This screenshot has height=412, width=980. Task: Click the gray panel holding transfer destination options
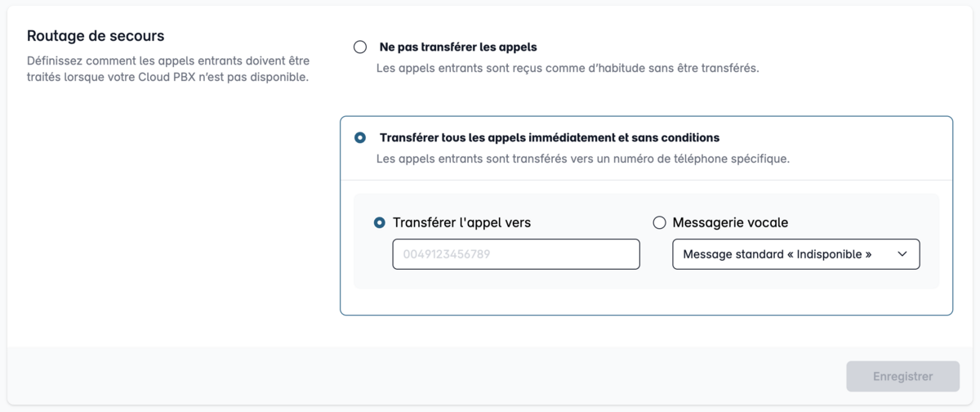(646, 241)
